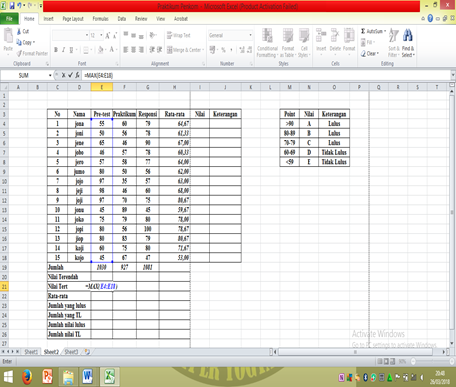Click the Cut scissors icon
456x387 pixels.
(x=19, y=31)
